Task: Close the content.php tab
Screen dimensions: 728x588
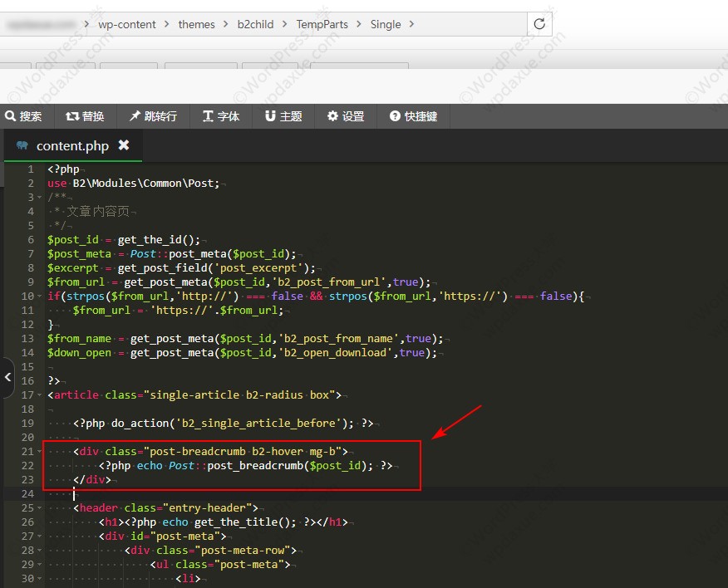Action: pyautogui.click(x=124, y=145)
